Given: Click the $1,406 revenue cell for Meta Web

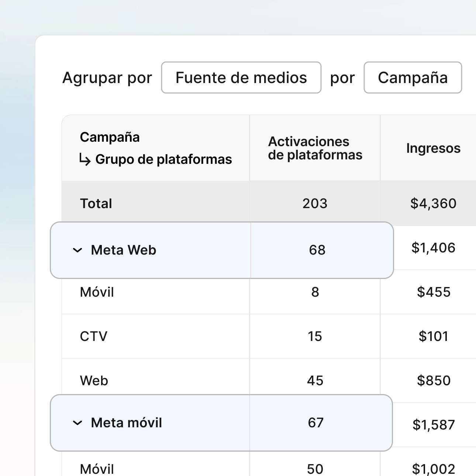Looking at the screenshot, I should click(434, 248).
